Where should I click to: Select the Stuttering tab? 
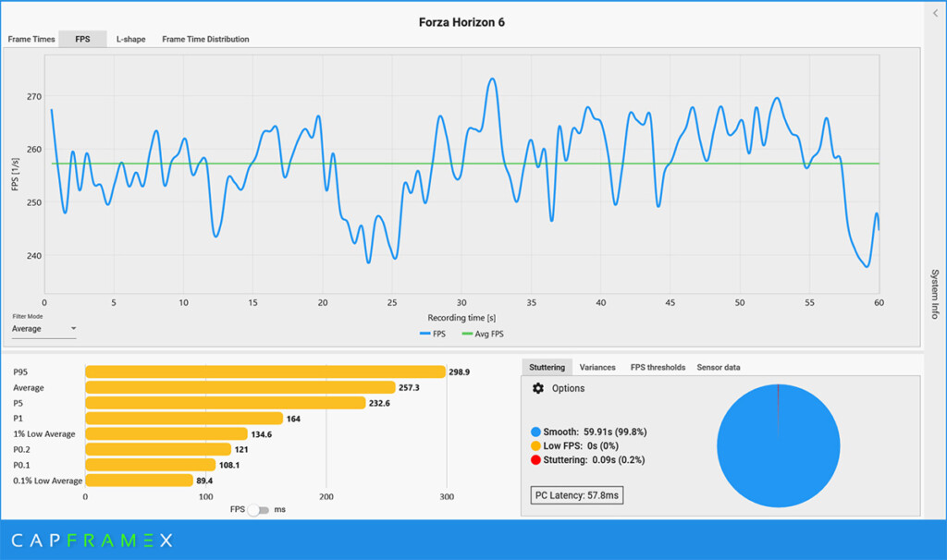[547, 367]
